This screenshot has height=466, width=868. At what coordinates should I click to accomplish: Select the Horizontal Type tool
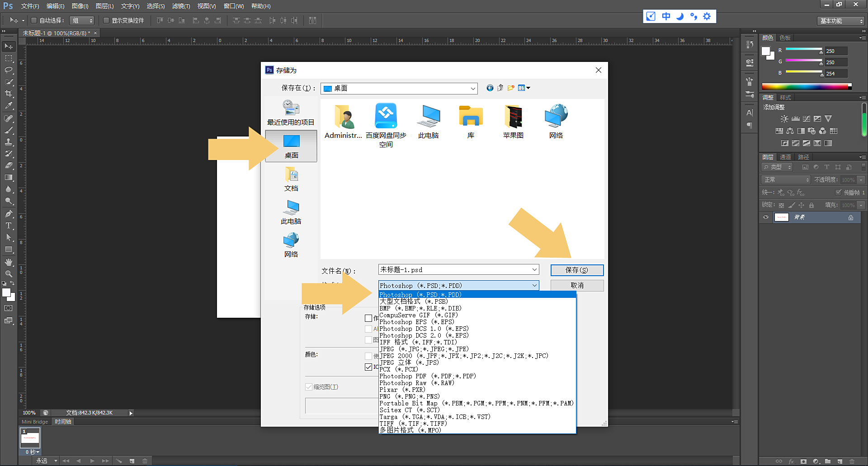tap(9, 226)
